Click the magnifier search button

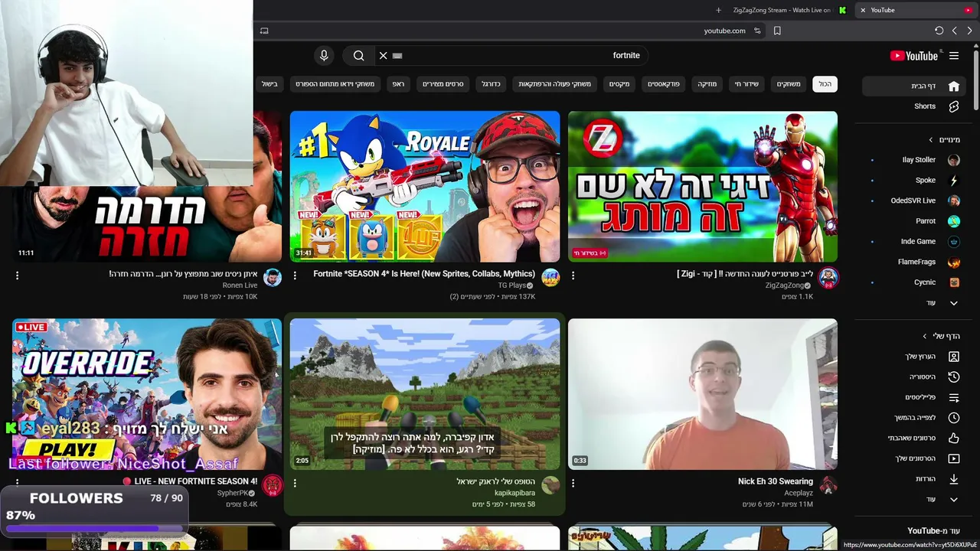pyautogui.click(x=358, y=55)
